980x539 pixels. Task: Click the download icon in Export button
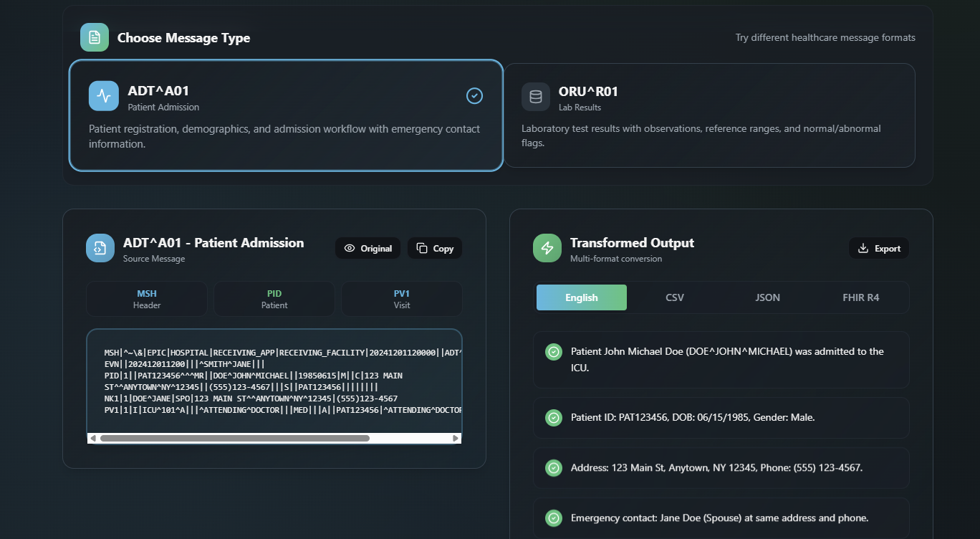click(x=863, y=248)
